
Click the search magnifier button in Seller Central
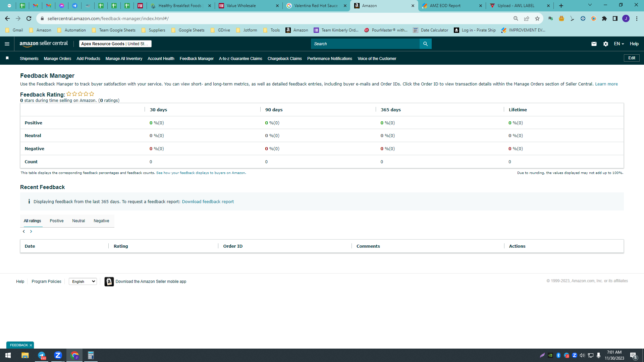(425, 44)
